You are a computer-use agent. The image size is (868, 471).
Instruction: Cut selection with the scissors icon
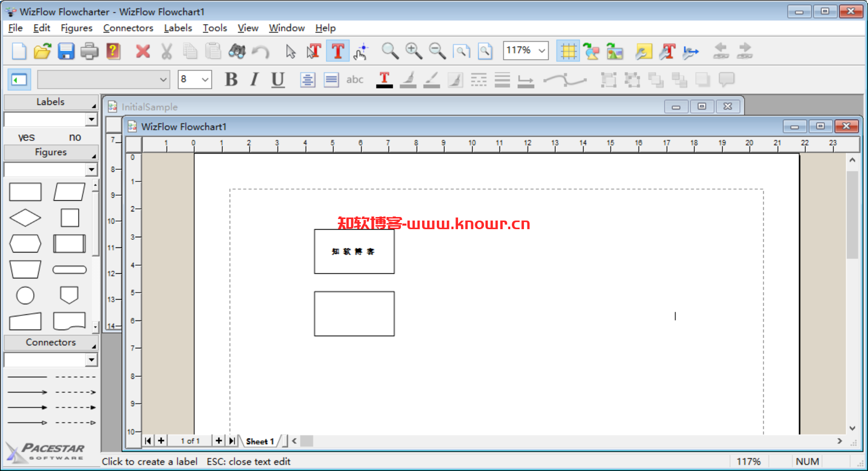167,51
